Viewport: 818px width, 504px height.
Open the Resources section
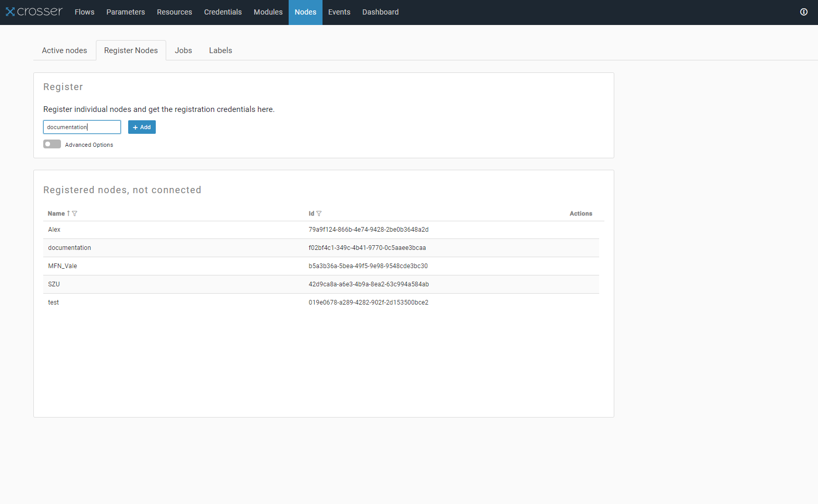175,12
